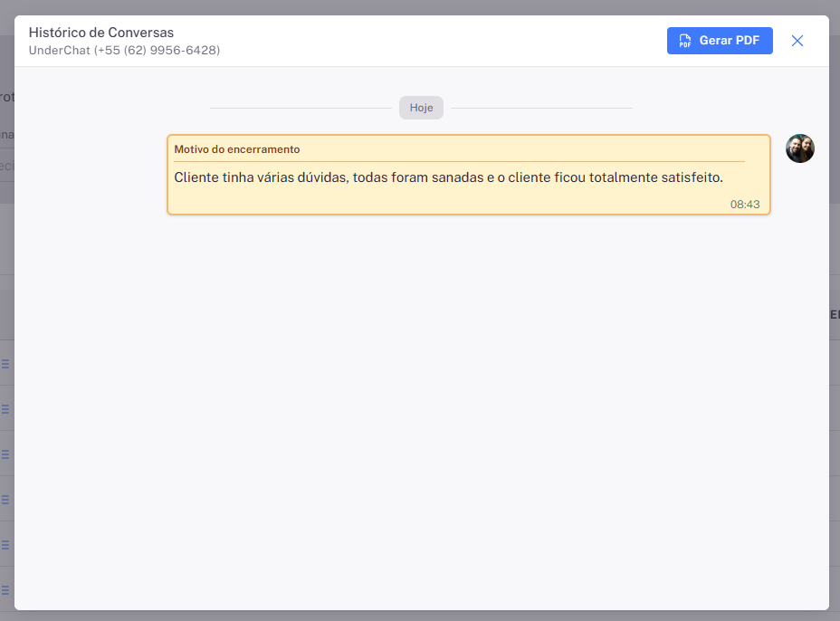Click the UnderChat phone number subtitle
The image size is (840, 621).
(x=124, y=51)
